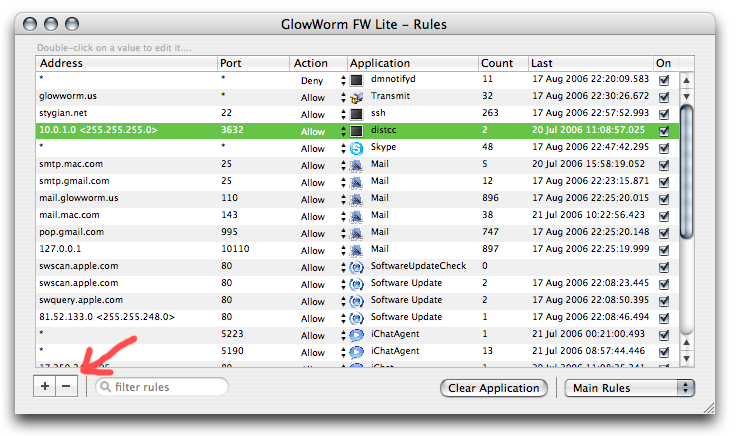Screen dimensions: 738x436
Task: Click Mail icon in pop.gmail.com row
Action: click(x=357, y=233)
